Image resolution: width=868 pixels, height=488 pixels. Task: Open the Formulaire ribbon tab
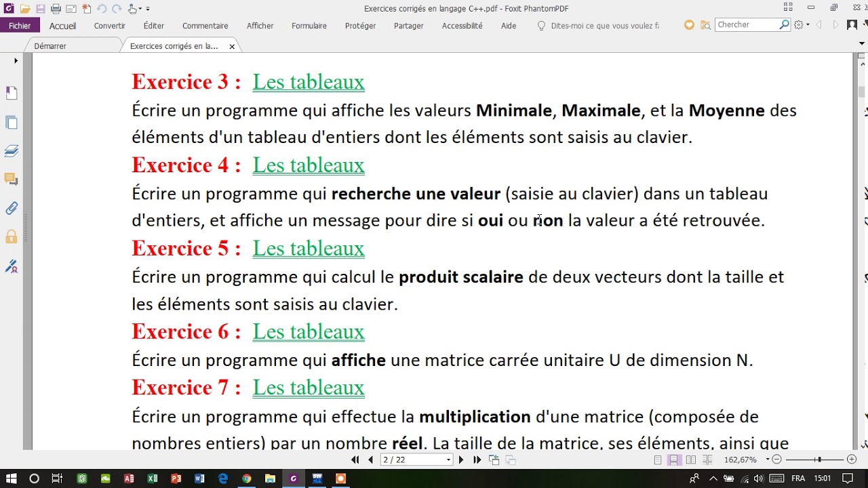point(309,26)
